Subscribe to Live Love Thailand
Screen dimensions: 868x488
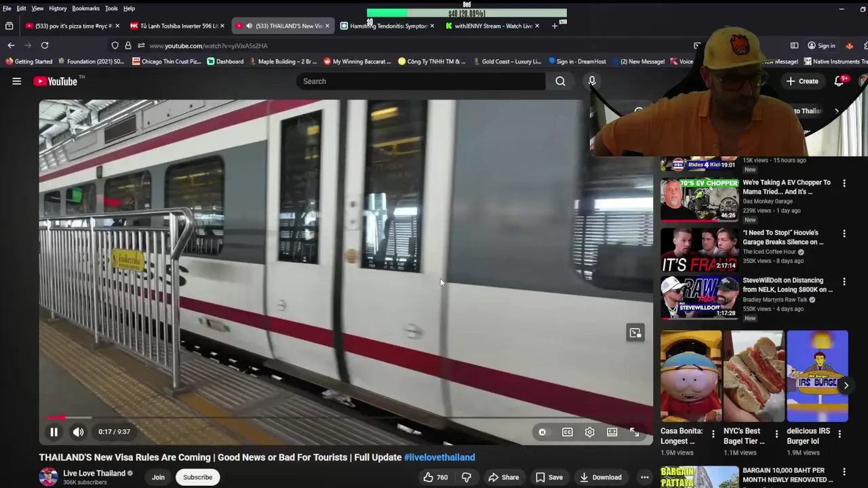click(197, 477)
